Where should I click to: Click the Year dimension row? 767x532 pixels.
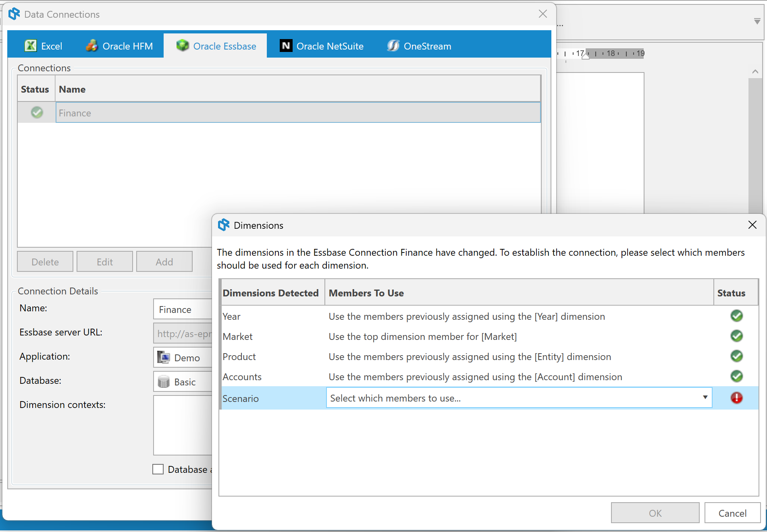(x=490, y=316)
